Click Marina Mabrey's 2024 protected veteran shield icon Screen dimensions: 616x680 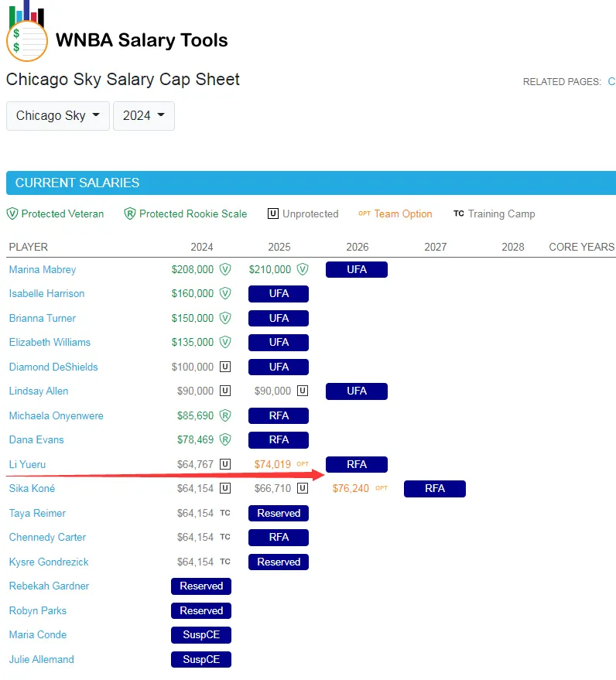pyautogui.click(x=224, y=269)
